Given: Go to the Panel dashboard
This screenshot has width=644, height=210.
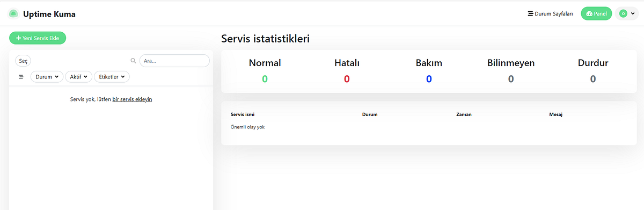Looking at the screenshot, I should click(x=596, y=14).
